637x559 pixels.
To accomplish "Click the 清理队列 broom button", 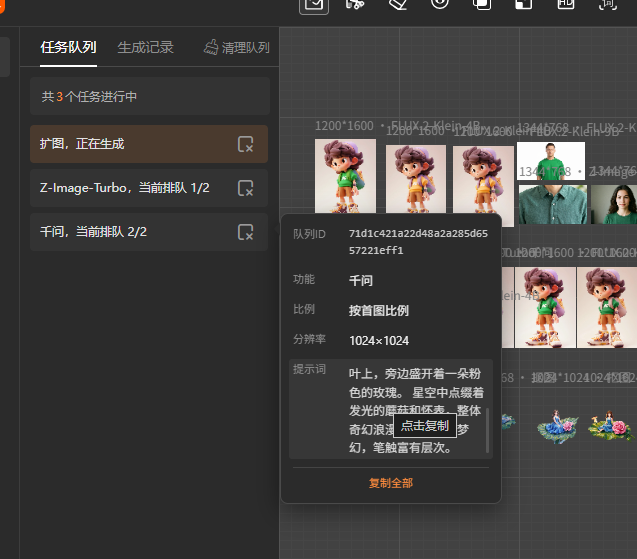I will tap(236, 48).
